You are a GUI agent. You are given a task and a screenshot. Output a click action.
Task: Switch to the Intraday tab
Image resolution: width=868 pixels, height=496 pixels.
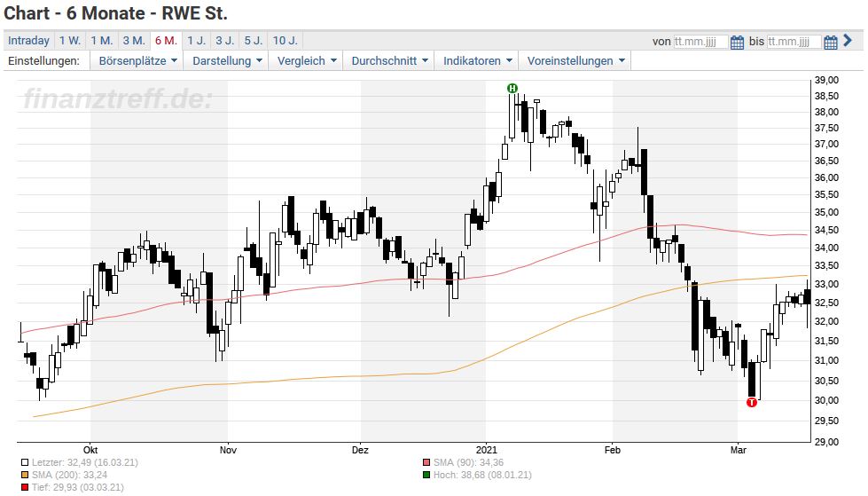pos(28,41)
